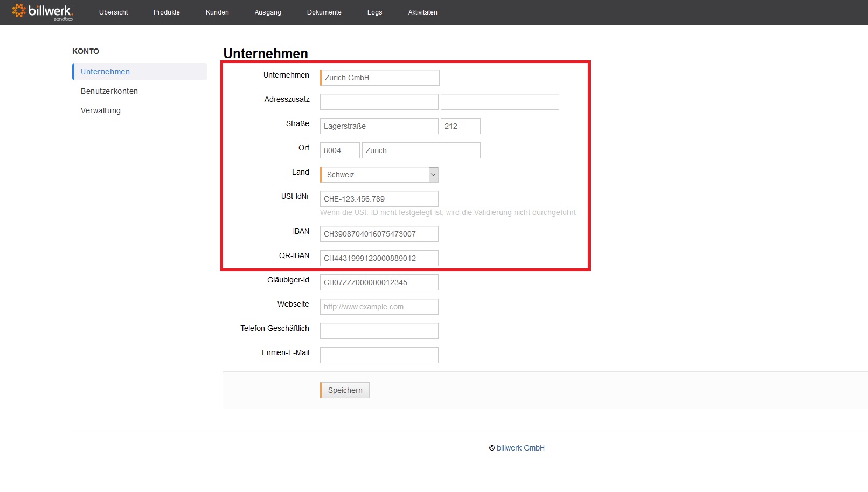Click the Gläubiger-Id label
868x492 pixels.
(x=288, y=280)
